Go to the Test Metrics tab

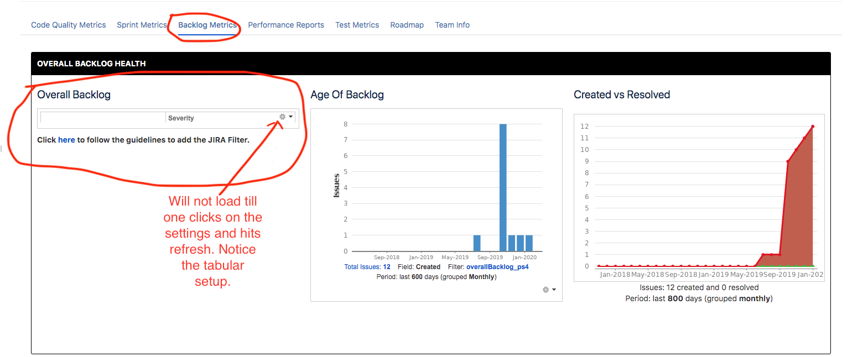pyautogui.click(x=357, y=25)
